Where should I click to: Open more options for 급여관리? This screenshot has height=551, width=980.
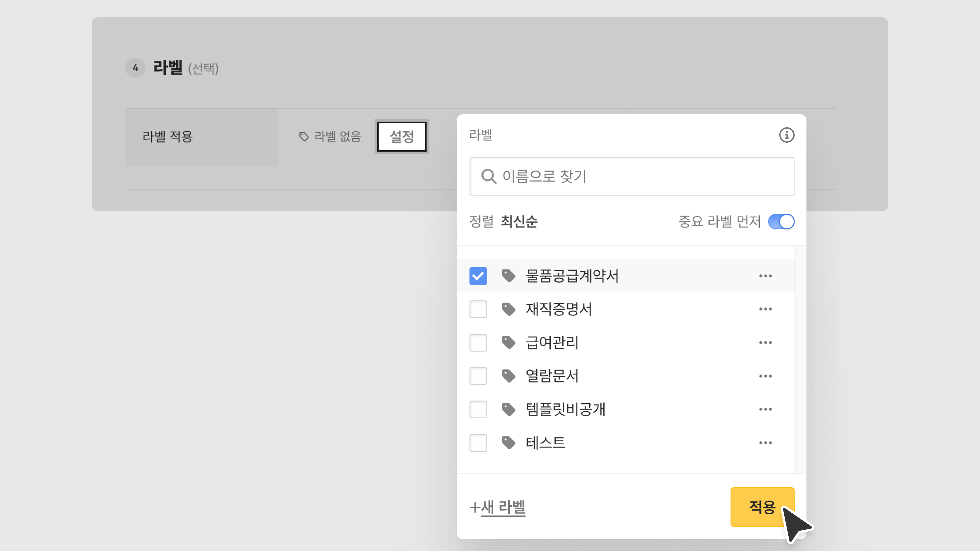(x=765, y=342)
